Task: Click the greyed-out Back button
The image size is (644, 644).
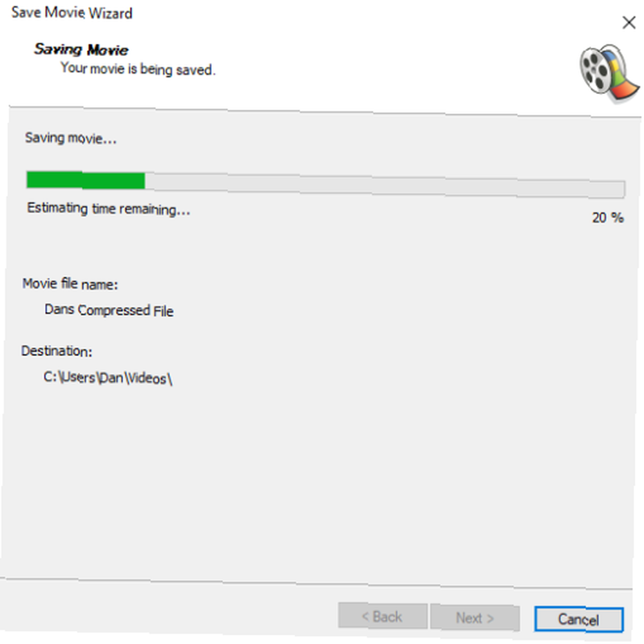Action: coord(383,616)
